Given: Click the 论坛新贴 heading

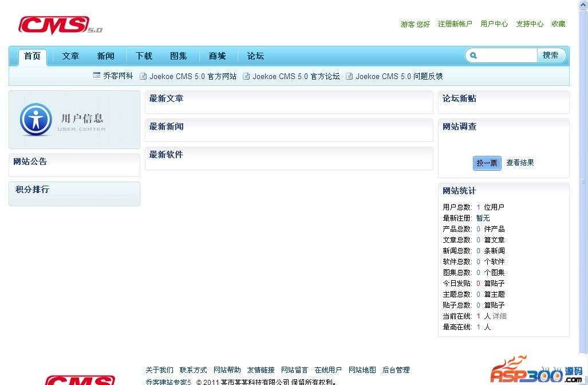Looking at the screenshot, I should click(x=459, y=99).
